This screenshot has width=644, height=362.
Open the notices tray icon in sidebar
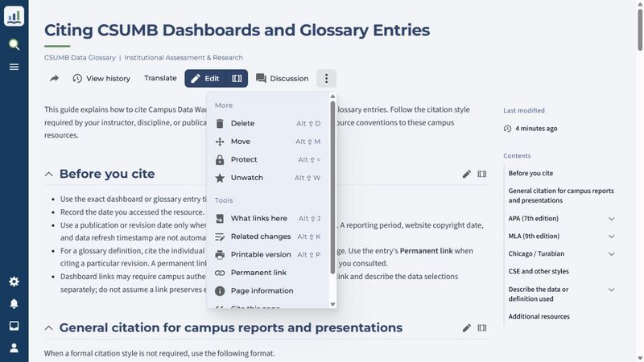point(14,326)
